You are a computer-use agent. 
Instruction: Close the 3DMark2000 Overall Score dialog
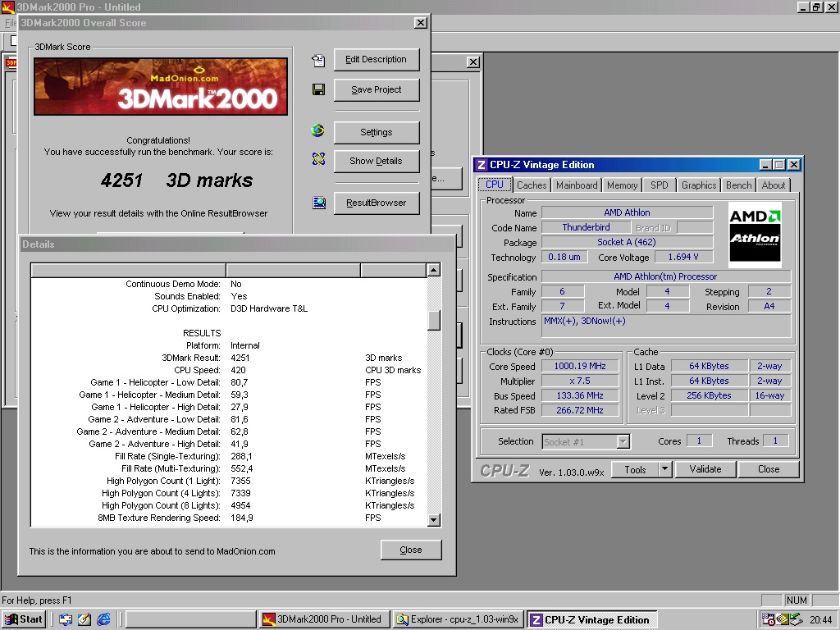[x=421, y=22]
